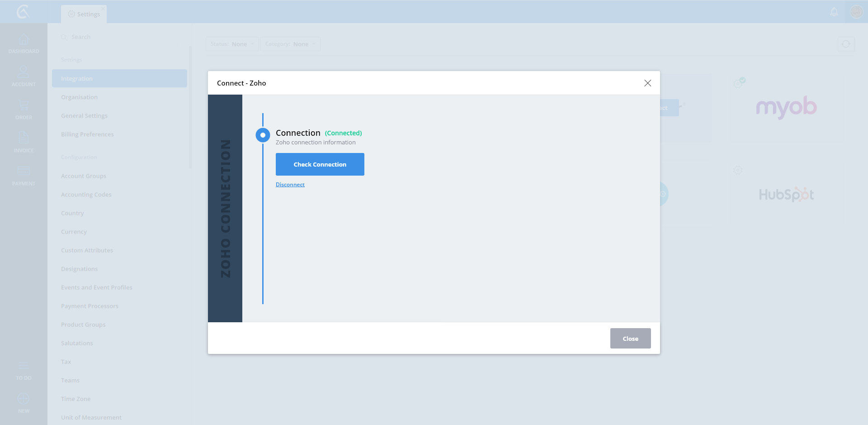This screenshot has width=868, height=425.
Task: Click the Disconnect link
Action: (x=290, y=185)
